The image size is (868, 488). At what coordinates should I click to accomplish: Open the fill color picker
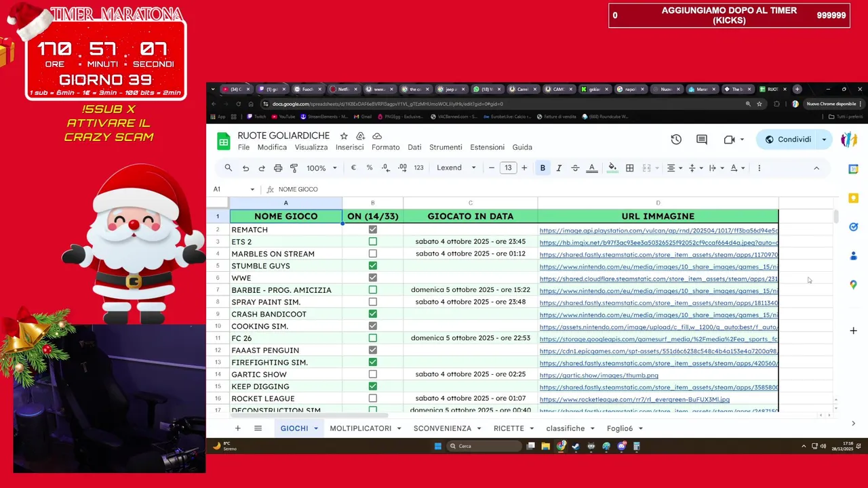(613, 168)
